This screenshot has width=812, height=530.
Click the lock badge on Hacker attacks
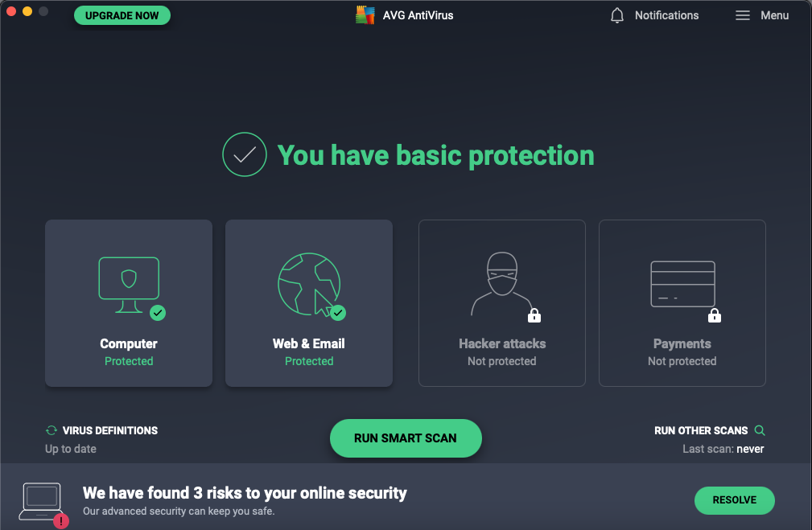click(x=534, y=315)
